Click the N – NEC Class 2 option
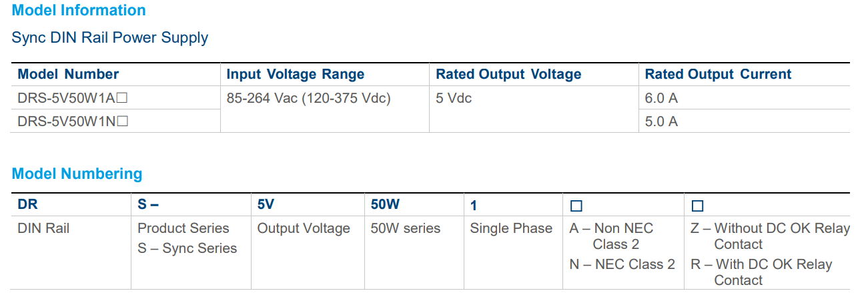 tap(622, 264)
